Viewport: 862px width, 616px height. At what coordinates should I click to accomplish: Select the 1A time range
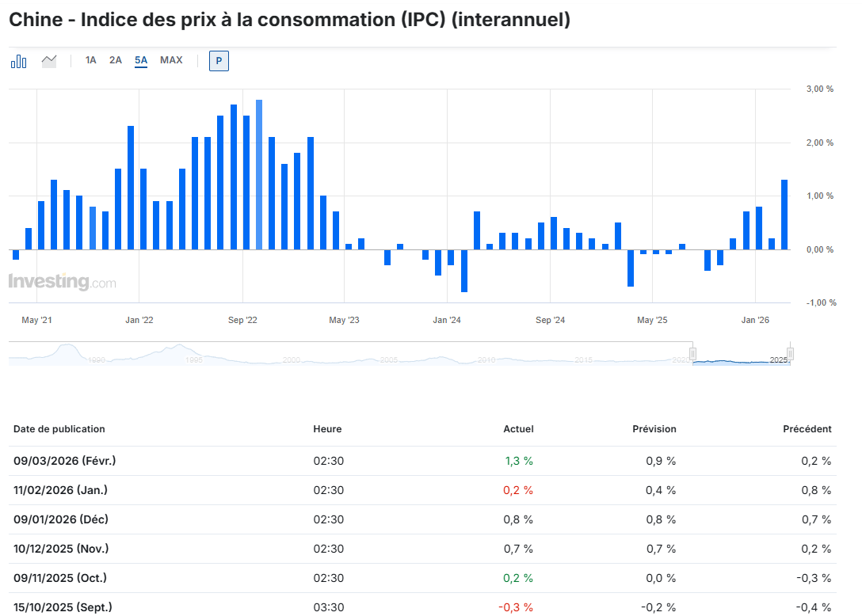coord(91,60)
